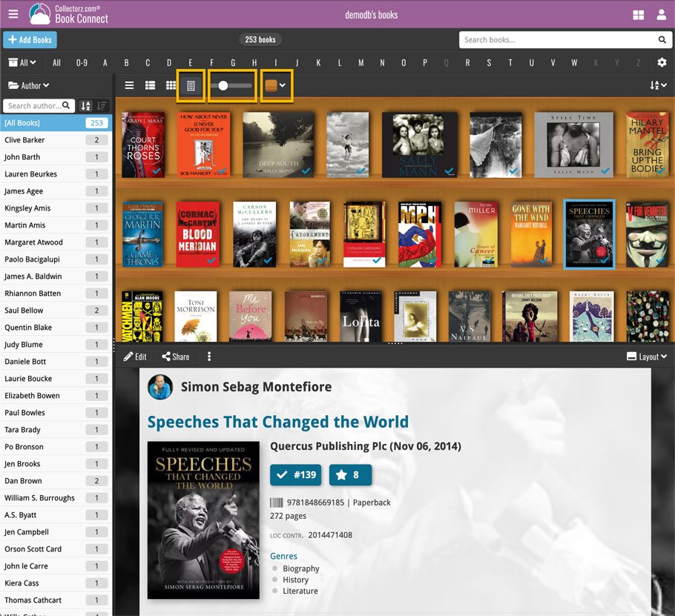The height and width of the screenshot is (616, 675).
Task: Open the settings gear icon
Action: tap(662, 63)
